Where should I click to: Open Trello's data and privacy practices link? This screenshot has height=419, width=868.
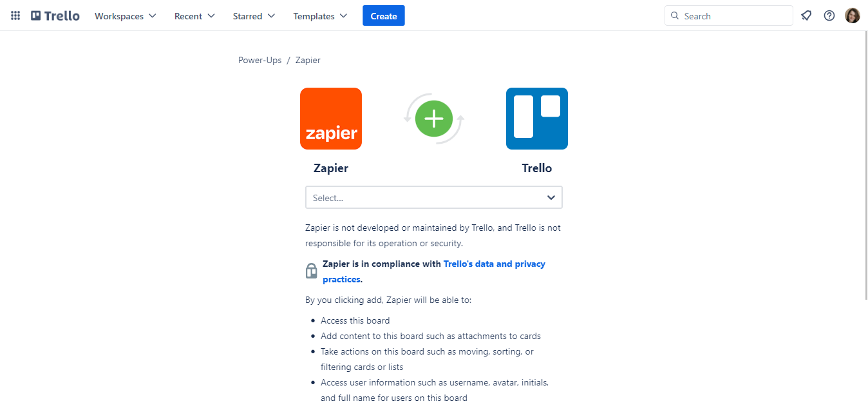494,264
